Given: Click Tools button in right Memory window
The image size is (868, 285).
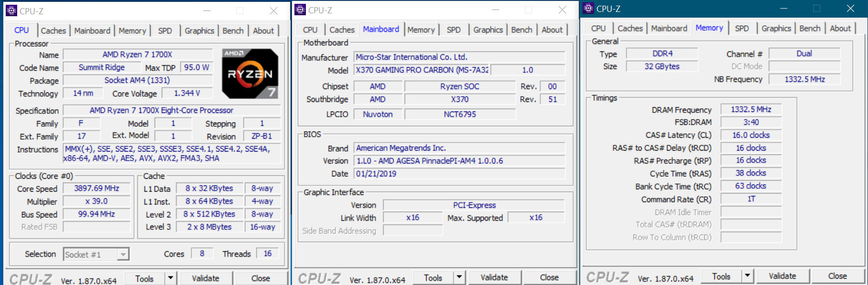Looking at the screenshot, I should [x=722, y=276].
